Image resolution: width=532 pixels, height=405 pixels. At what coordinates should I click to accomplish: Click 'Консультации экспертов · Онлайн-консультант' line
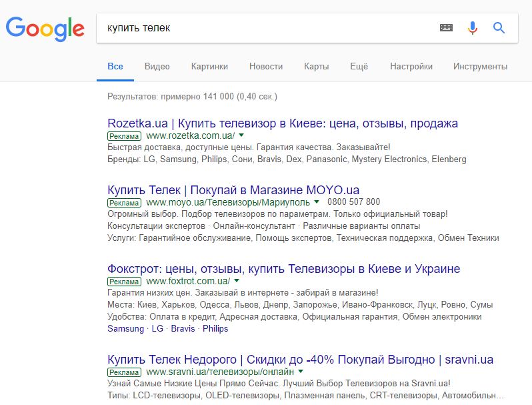[263, 226]
